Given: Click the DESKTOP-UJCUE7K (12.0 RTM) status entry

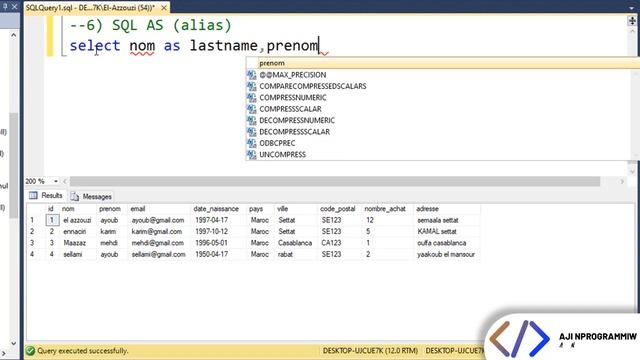Looking at the screenshot, I should (370, 351).
